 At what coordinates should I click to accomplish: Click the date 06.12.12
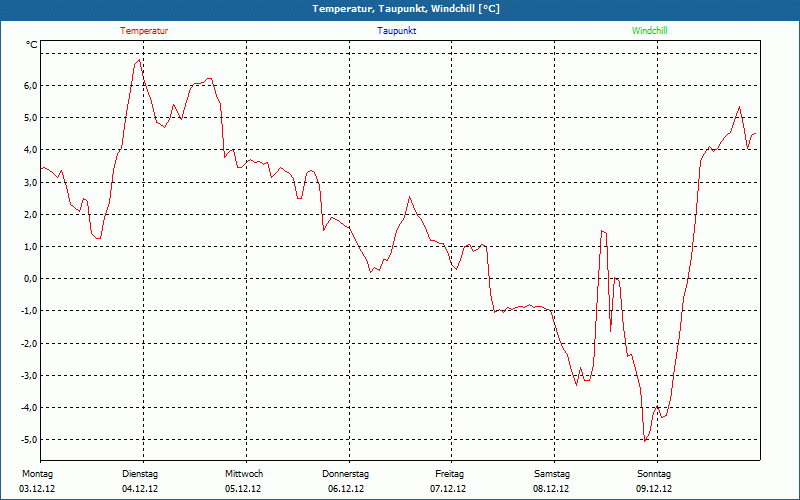[x=346, y=489]
